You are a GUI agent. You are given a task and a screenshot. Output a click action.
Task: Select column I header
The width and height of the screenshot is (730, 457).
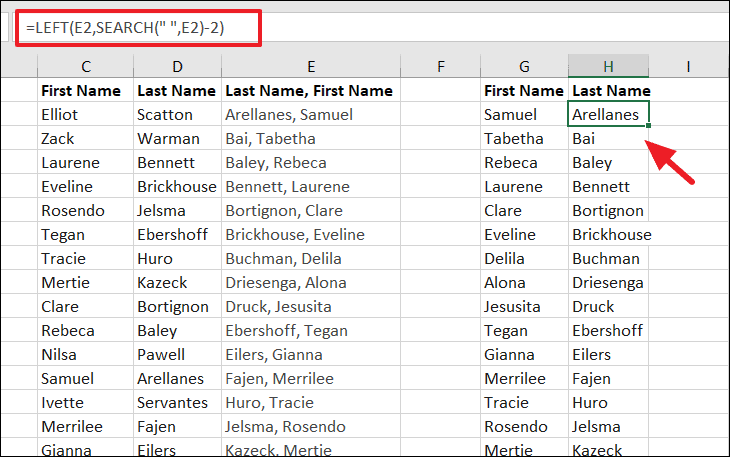pyautogui.click(x=688, y=66)
